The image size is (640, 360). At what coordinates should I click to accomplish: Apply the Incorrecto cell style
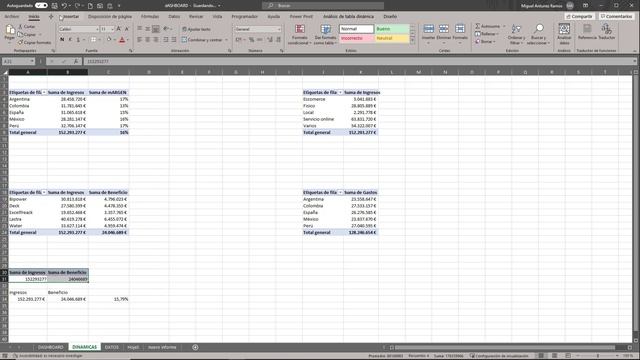356,38
